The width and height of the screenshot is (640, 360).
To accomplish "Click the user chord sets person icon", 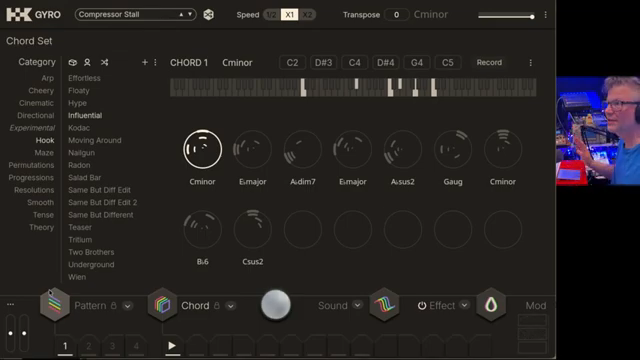I will coord(87,62).
